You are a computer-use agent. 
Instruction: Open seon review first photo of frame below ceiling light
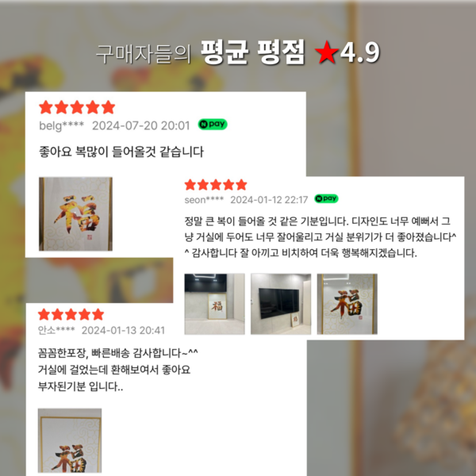pyautogui.click(x=215, y=304)
